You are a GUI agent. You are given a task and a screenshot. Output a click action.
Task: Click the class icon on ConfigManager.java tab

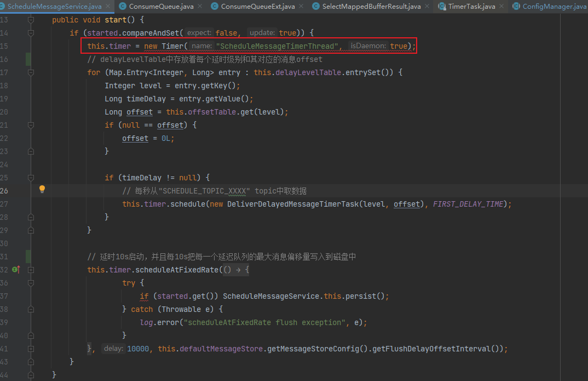pos(516,7)
